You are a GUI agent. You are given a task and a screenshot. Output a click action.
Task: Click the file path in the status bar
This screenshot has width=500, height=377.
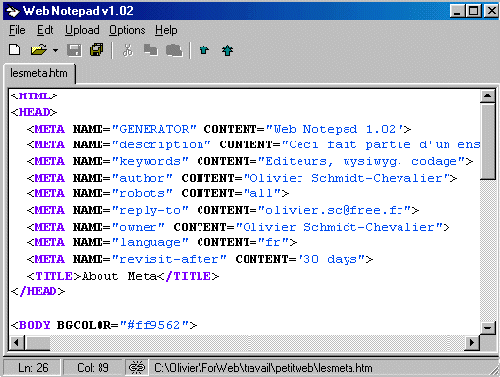click(x=263, y=368)
